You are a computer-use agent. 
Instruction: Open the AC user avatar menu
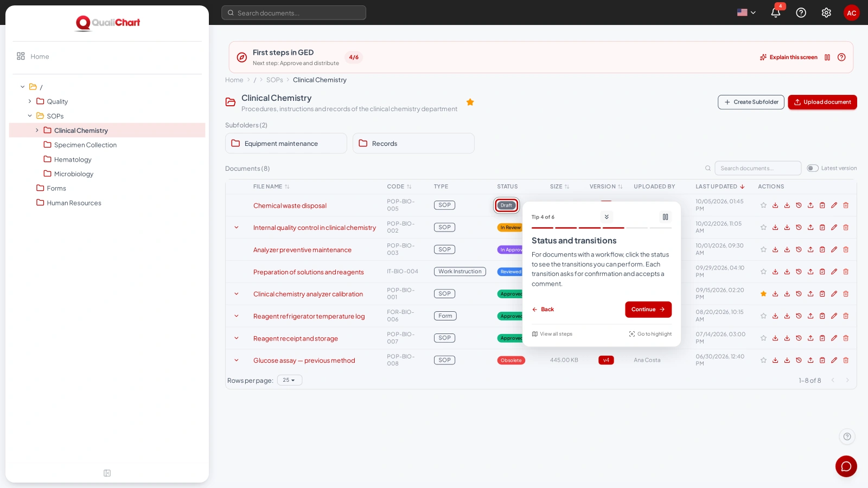point(852,12)
